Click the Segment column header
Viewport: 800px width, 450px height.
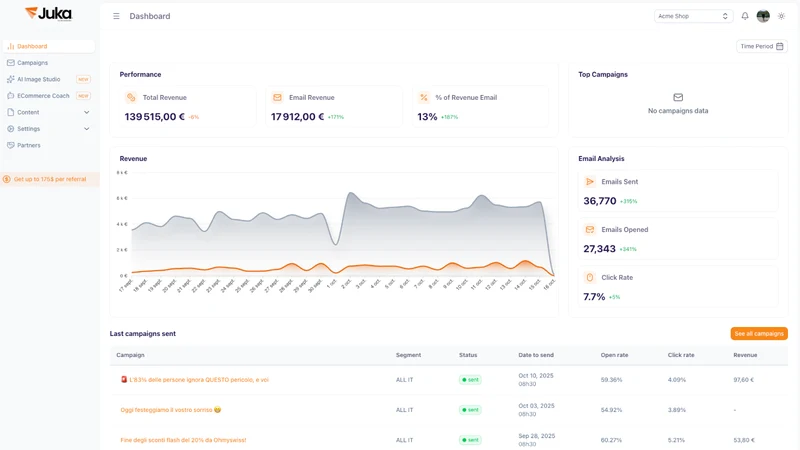[x=408, y=355]
